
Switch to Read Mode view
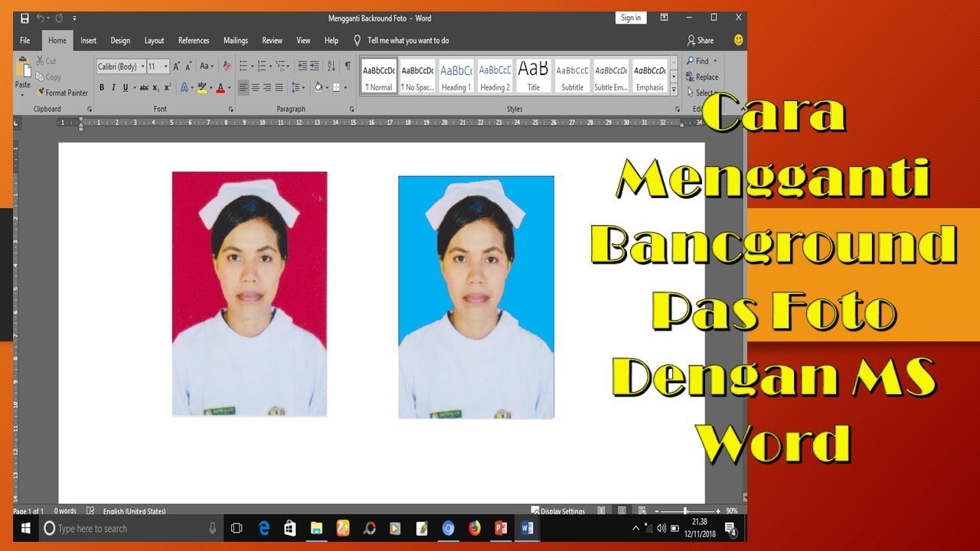(602, 510)
